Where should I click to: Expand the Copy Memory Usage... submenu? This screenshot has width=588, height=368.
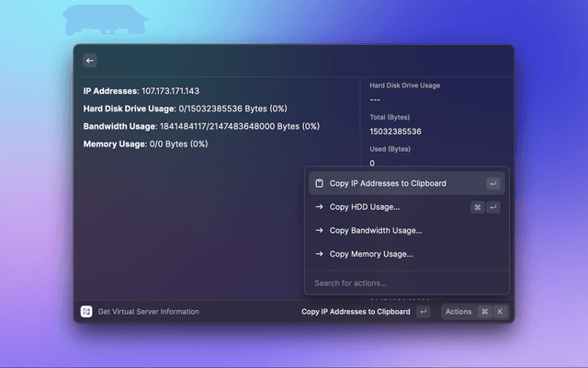371,254
